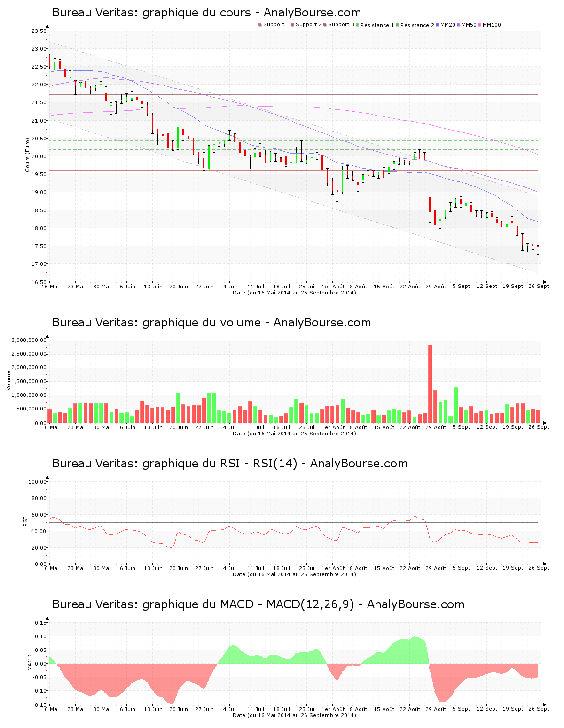Viewport: 564px width, 728px height.
Task: Click the price chart title heading
Action: pyautogui.click(x=206, y=13)
